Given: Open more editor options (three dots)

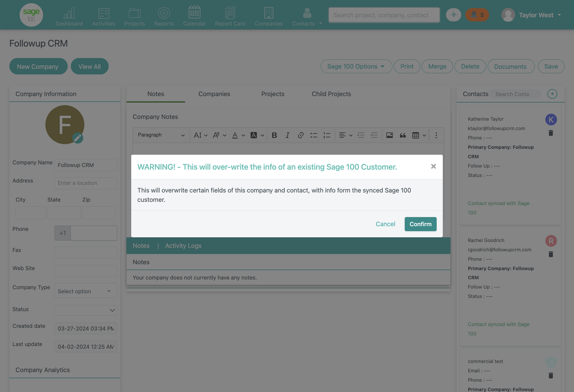Looking at the screenshot, I should [x=436, y=135].
